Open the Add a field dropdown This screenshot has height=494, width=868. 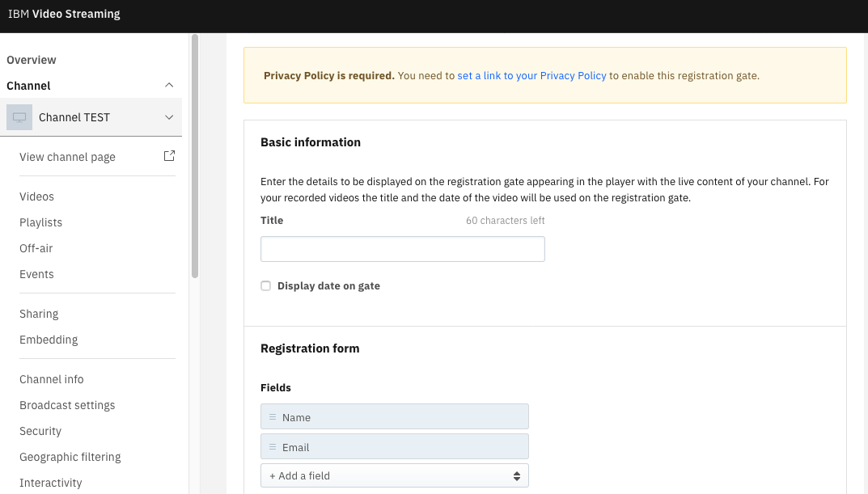(x=395, y=475)
